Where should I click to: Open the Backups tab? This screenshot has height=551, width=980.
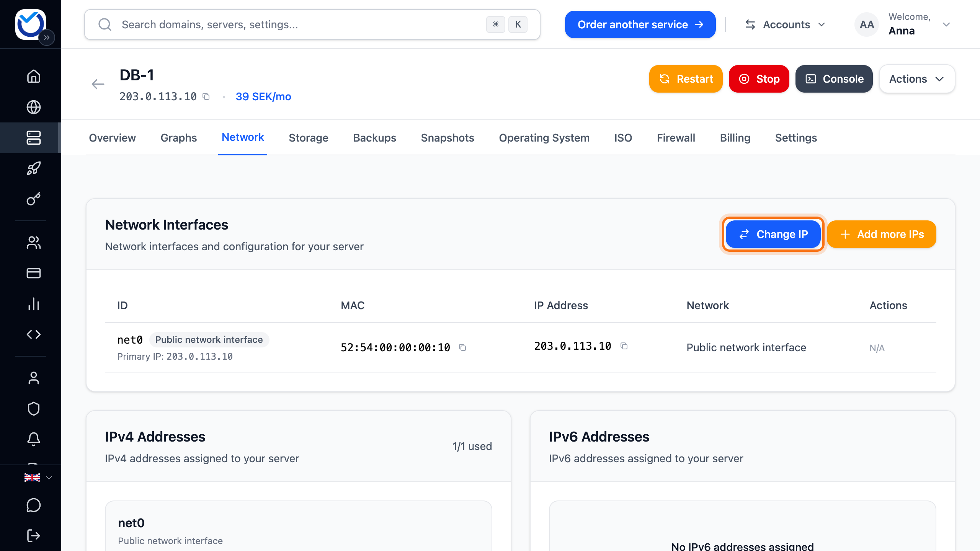[x=375, y=138]
